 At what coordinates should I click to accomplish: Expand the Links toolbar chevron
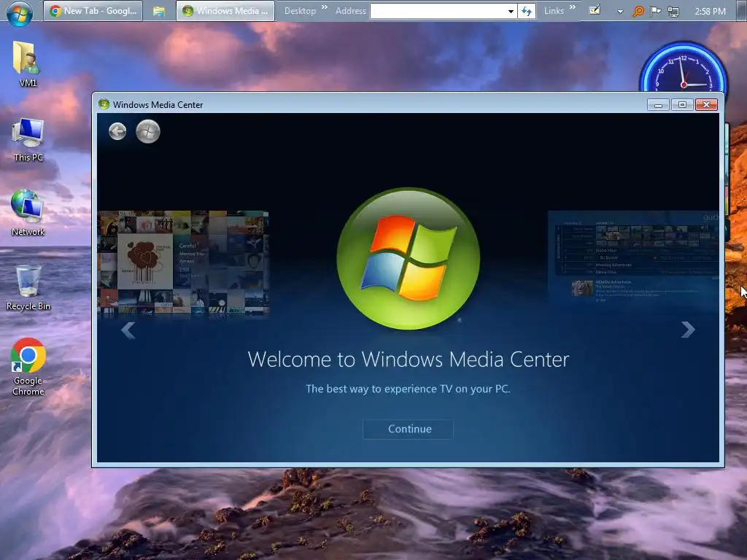click(x=572, y=7)
